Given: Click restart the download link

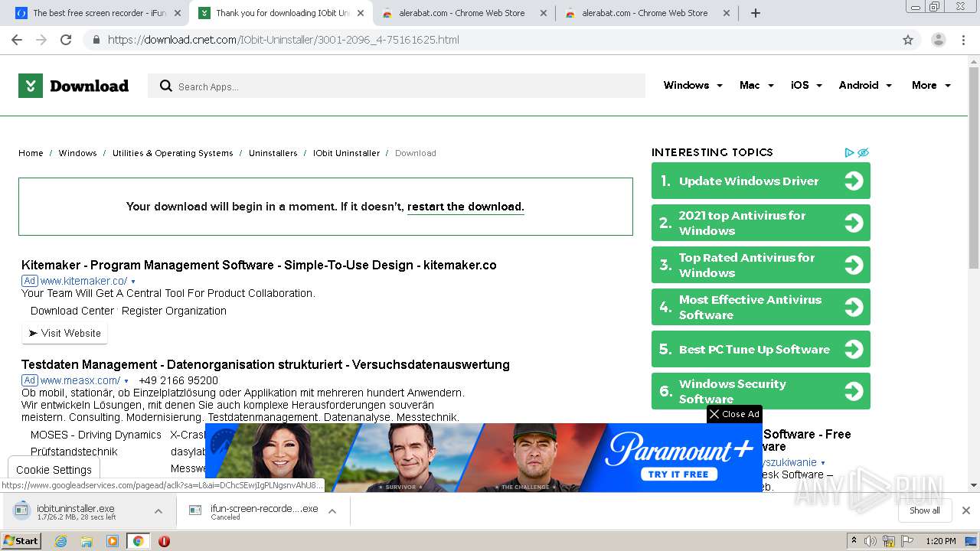Looking at the screenshot, I should pos(465,207).
